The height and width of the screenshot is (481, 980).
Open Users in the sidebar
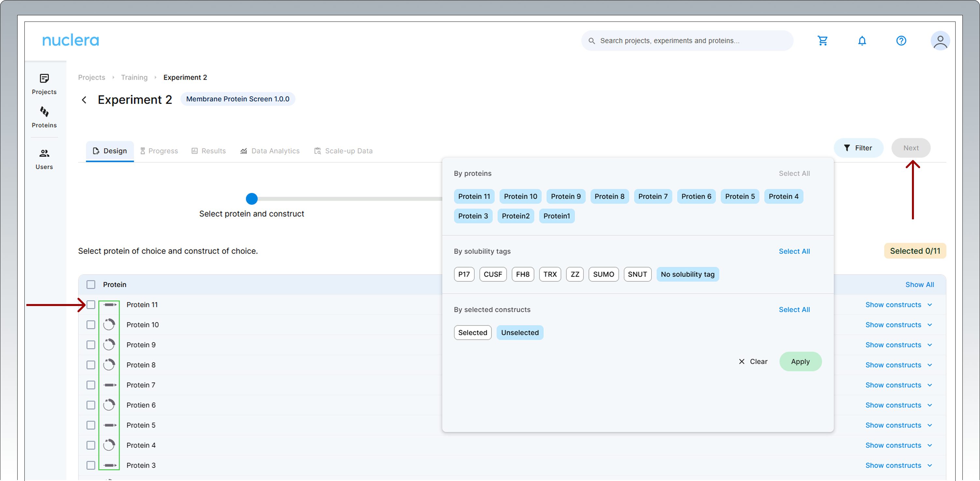tap(44, 159)
